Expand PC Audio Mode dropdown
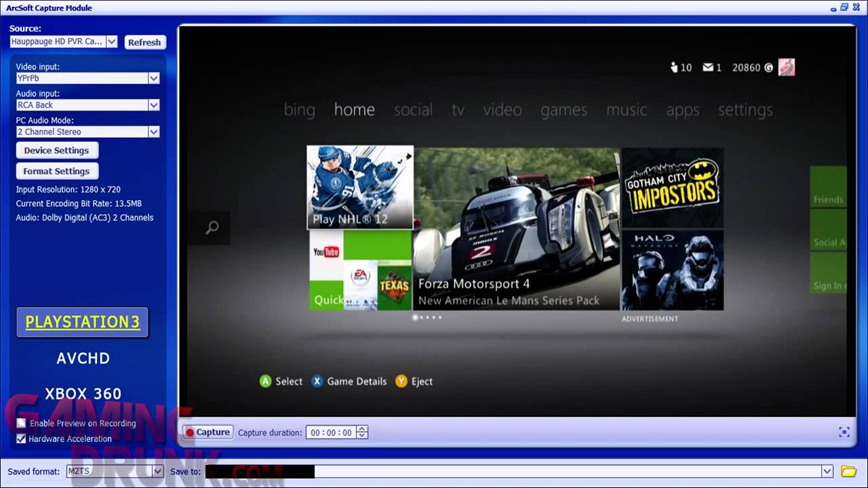Screen dimensions: 868x488 (x=154, y=132)
